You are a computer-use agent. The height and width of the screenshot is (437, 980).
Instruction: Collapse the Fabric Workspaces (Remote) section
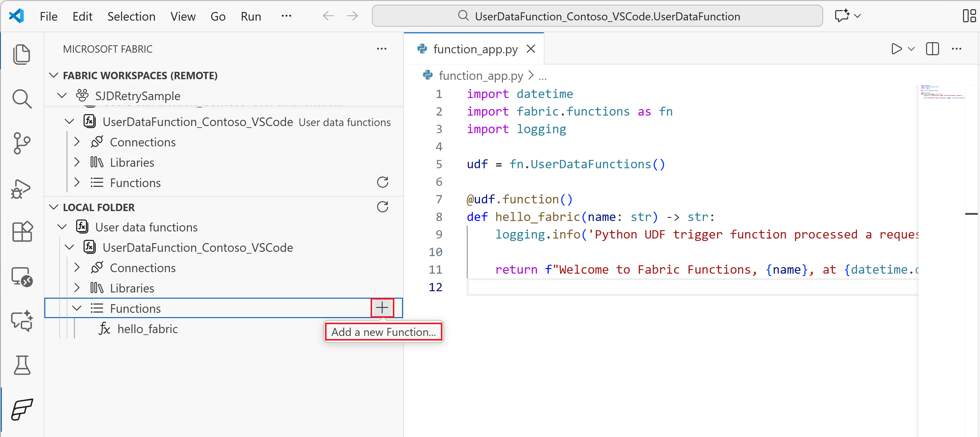pos(54,76)
